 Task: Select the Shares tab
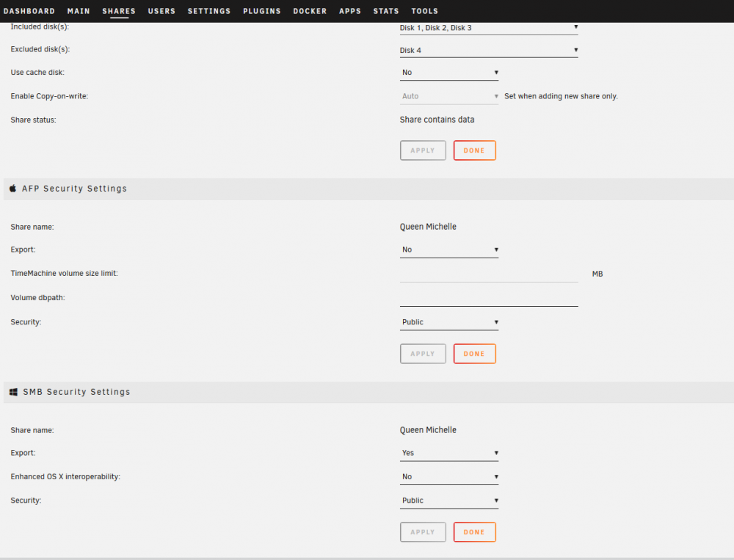[119, 11]
